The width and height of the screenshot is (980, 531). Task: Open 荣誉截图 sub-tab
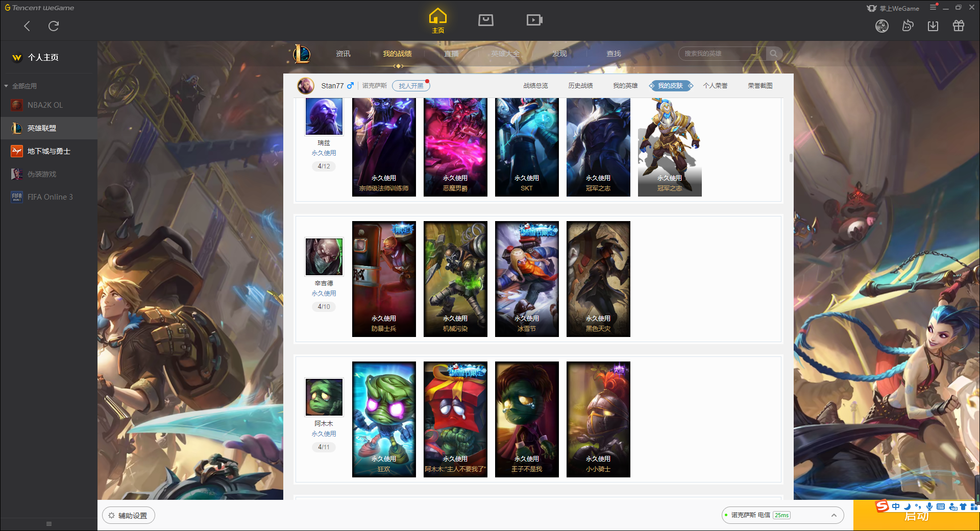click(760, 86)
